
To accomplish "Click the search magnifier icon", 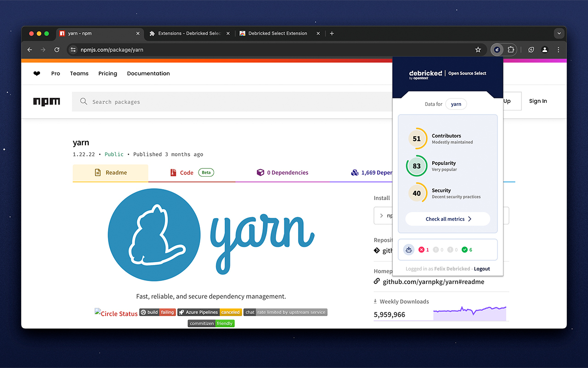I will tap(84, 102).
